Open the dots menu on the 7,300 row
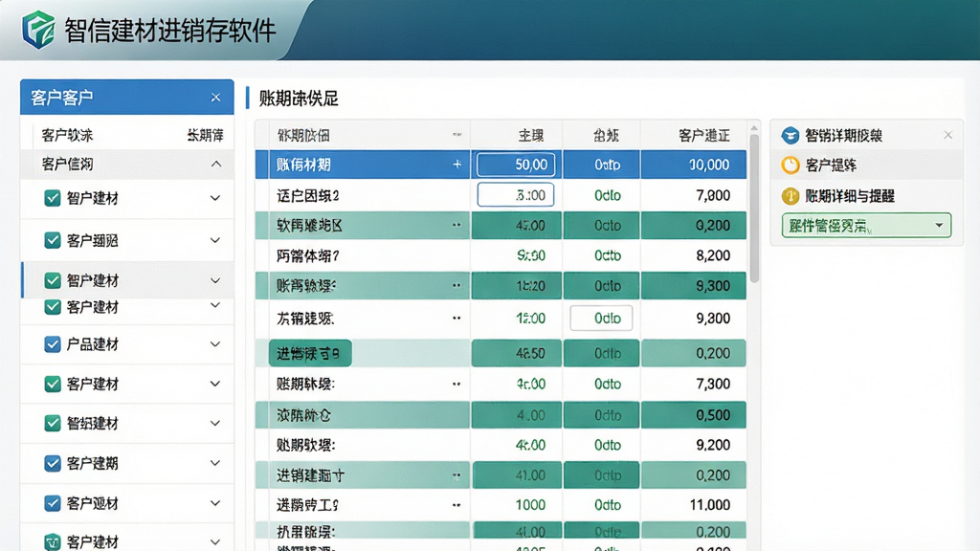Image resolution: width=980 pixels, height=551 pixels. [457, 384]
